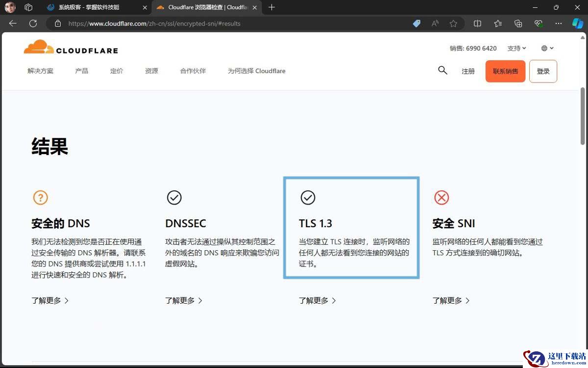Image resolution: width=588 pixels, height=368 pixels.
Task: Click 了解更多 under 安全 SNI
Action: [x=451, y=300]
